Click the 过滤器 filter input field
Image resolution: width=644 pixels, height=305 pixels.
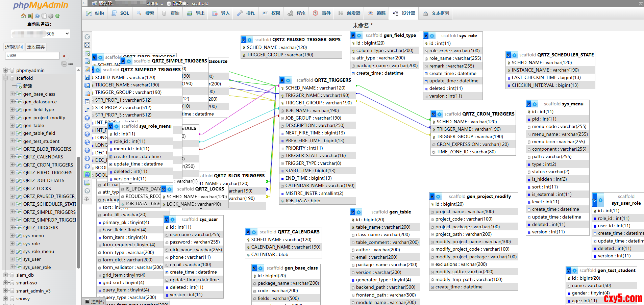(x=32, y=56)
